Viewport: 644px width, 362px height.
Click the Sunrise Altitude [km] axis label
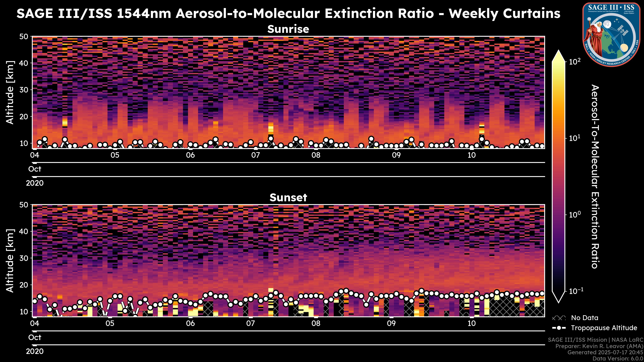point(10,93)
